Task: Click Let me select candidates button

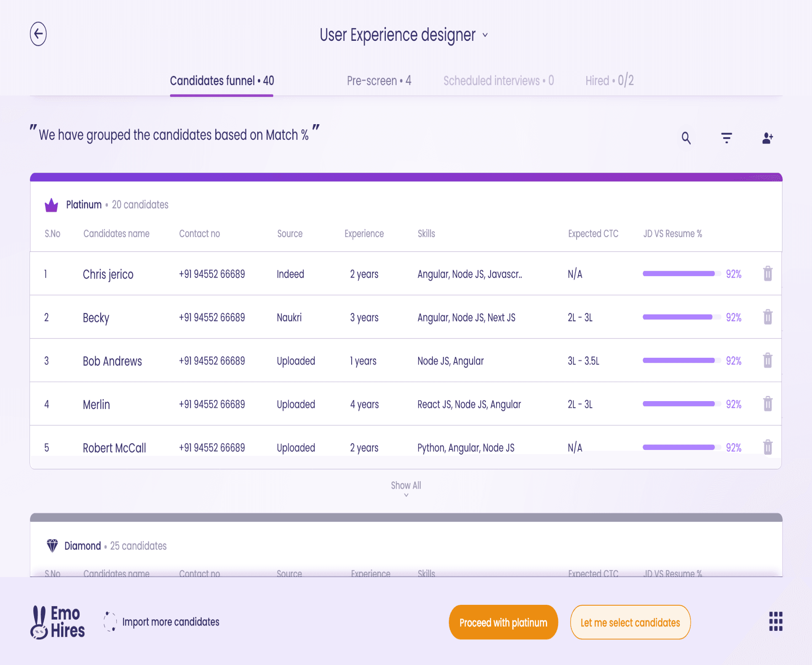Action: click(630, 622)
